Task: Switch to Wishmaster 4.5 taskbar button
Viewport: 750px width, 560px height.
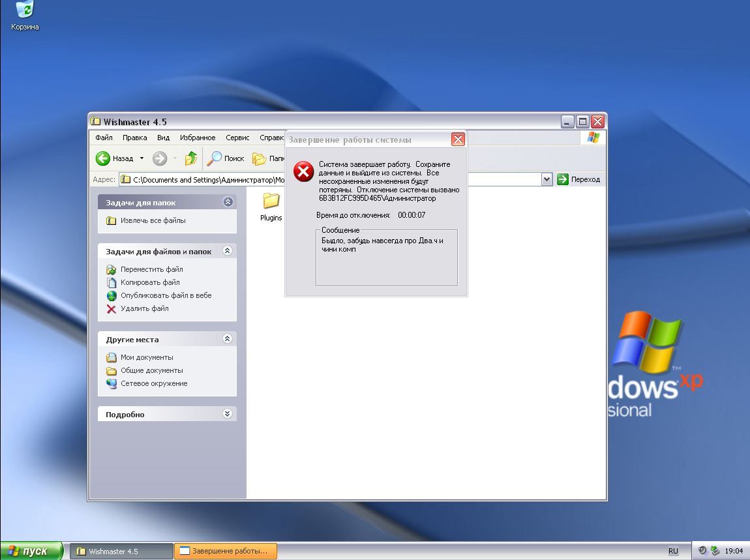Action: (121, 552)
